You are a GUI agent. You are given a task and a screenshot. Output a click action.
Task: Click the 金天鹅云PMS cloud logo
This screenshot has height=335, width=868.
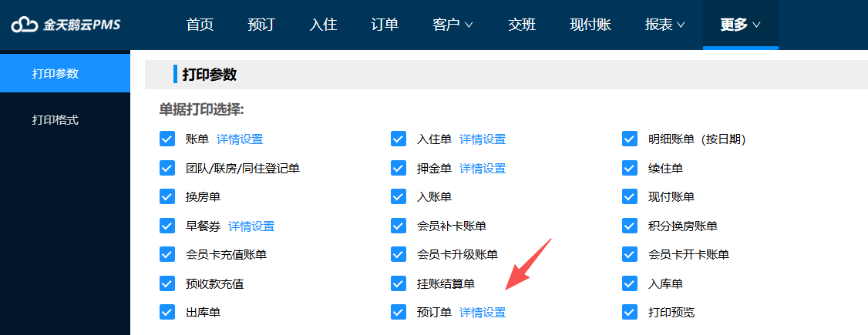click(x=66, y=25)
